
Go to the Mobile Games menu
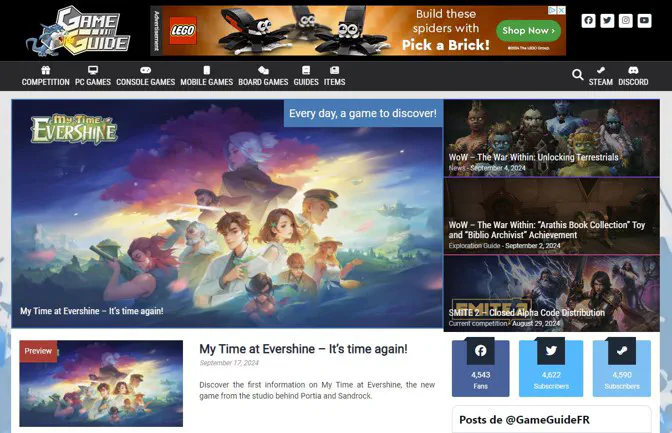207,76
